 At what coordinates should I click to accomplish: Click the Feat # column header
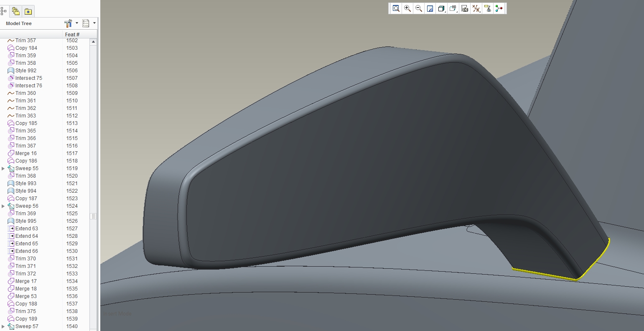tap(72, 34)
